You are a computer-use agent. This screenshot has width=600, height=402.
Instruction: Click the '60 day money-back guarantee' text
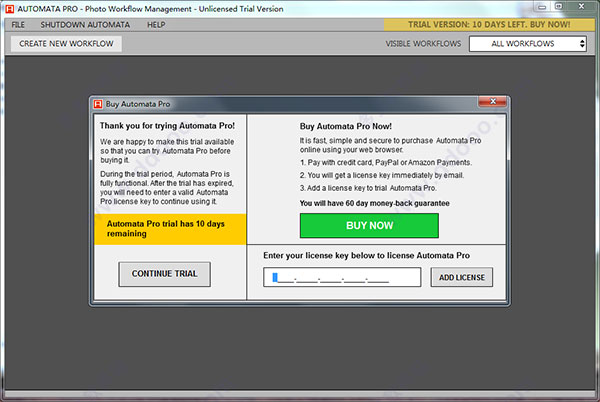(375, 203)
